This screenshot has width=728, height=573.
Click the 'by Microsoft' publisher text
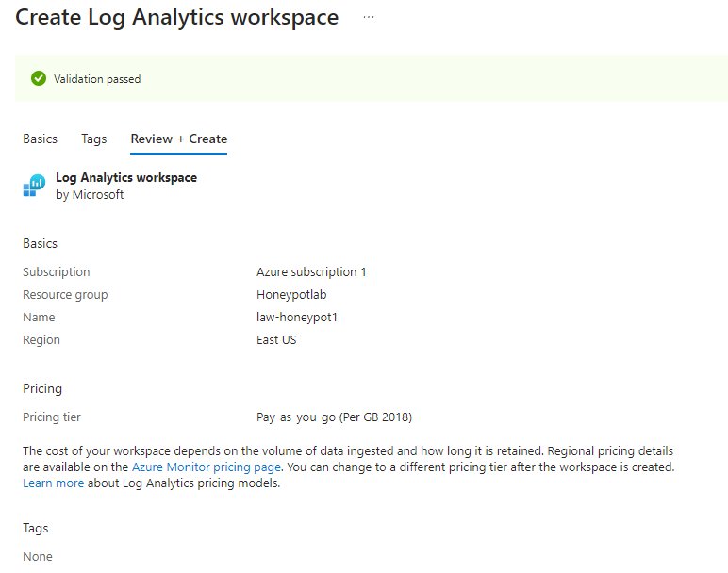click(90, 194)
